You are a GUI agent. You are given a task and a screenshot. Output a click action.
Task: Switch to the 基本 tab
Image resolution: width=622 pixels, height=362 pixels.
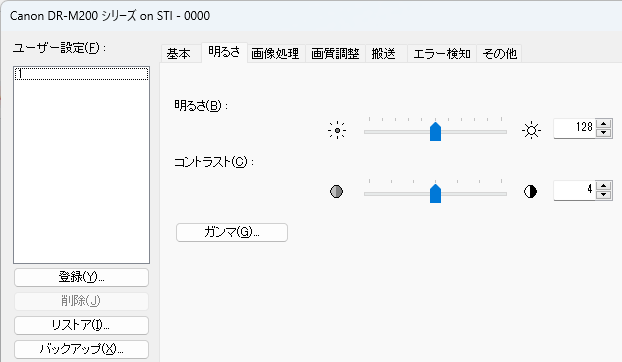pos(179,54)
